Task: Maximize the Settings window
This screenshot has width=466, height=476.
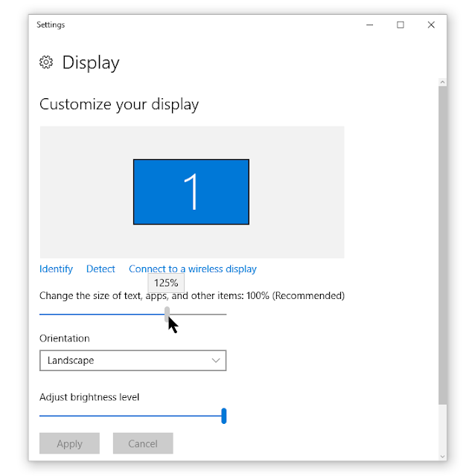Action: coord(400,25)
